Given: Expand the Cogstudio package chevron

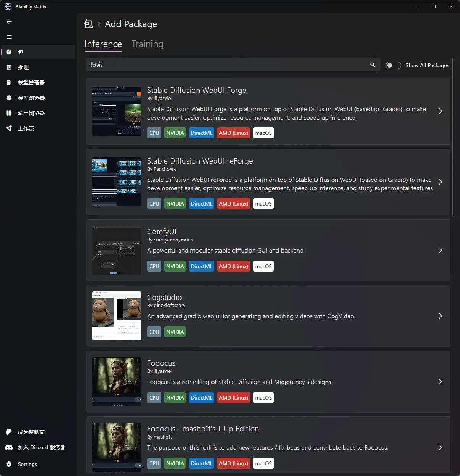Looking at the screenshot, I should pos(440,316).
